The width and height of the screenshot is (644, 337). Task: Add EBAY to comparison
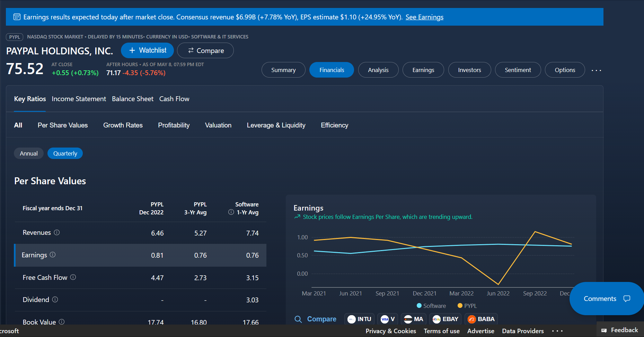coord(445,319)
